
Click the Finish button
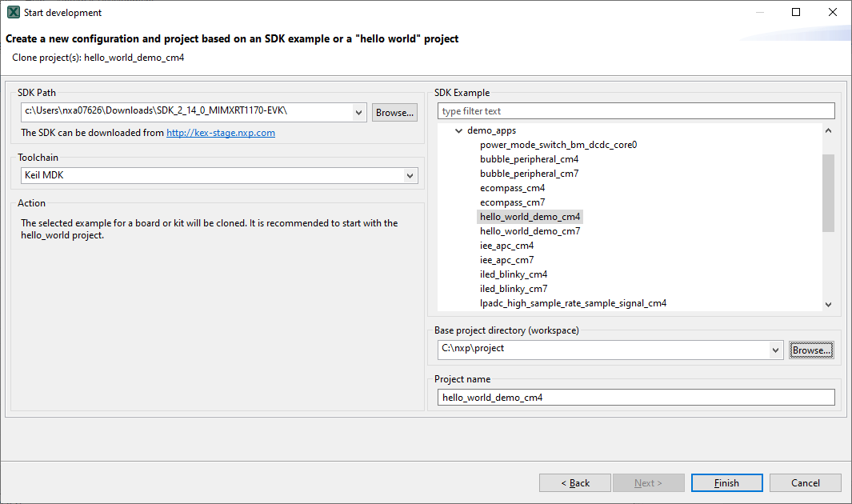(x=726, y=482)
